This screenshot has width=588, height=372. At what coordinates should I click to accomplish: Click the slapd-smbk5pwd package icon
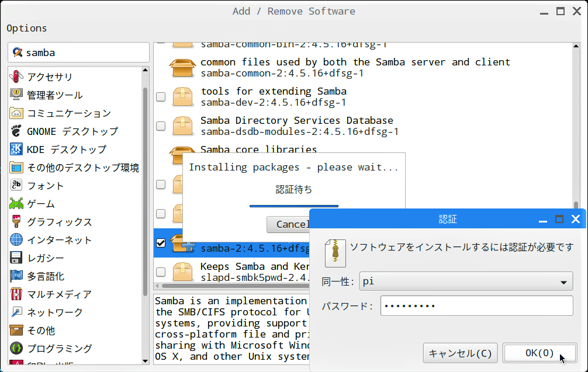click(182, 272)
